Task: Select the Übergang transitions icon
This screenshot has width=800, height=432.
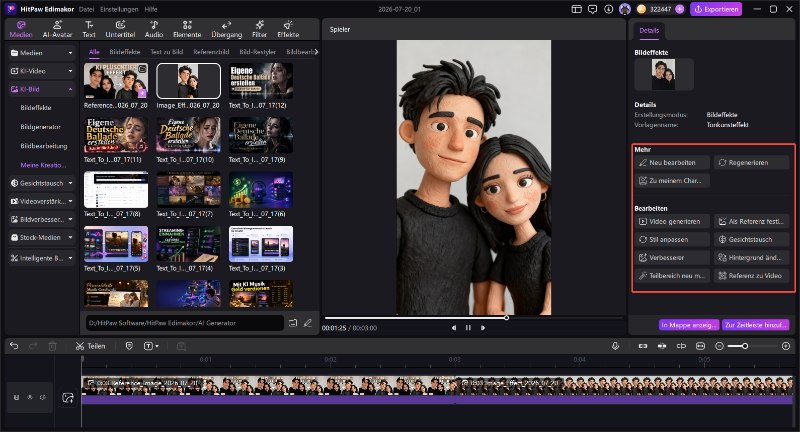Action: pyautogui.click(x=227, y=29)
